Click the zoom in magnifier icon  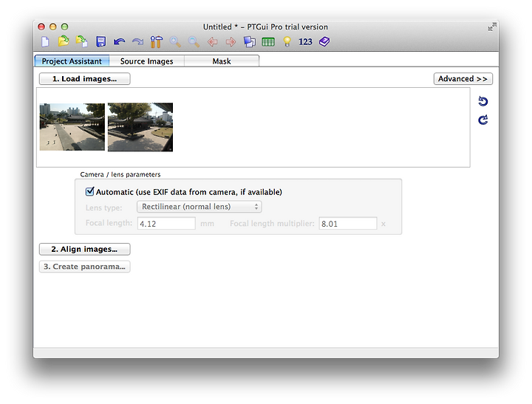pos(175,41)
